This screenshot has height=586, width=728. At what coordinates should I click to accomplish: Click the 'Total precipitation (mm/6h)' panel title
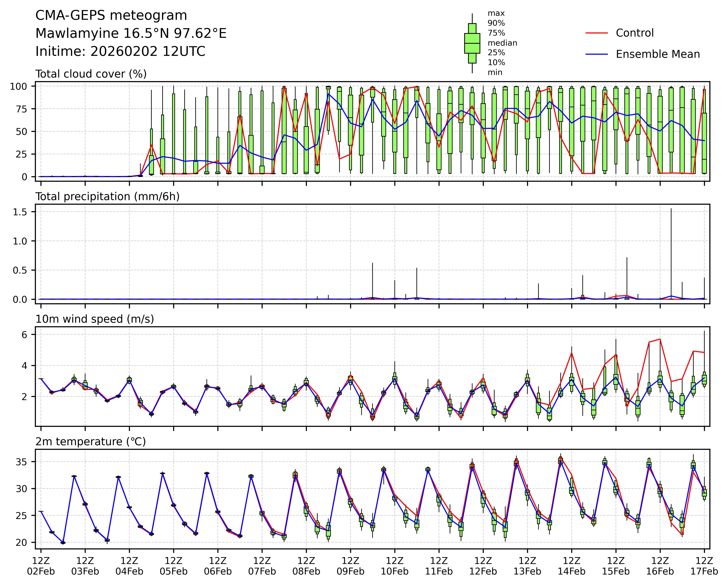click(107, 196)
